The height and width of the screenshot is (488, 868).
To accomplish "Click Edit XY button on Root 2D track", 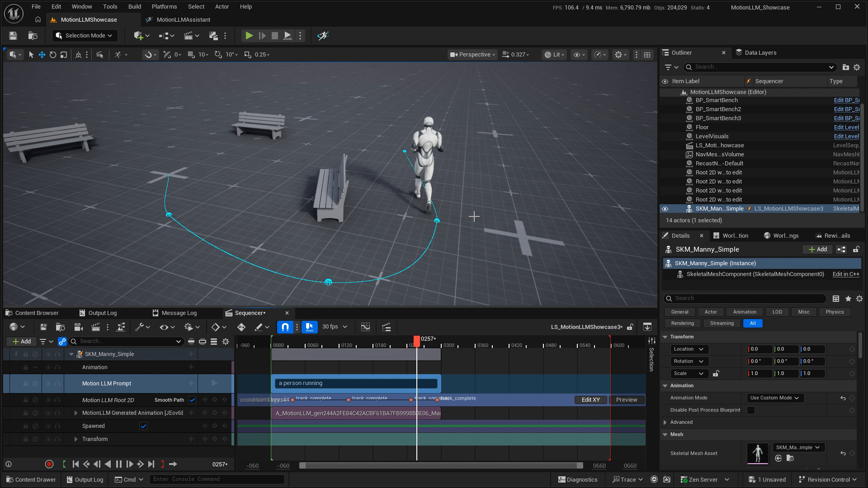I will pos(590,400).
